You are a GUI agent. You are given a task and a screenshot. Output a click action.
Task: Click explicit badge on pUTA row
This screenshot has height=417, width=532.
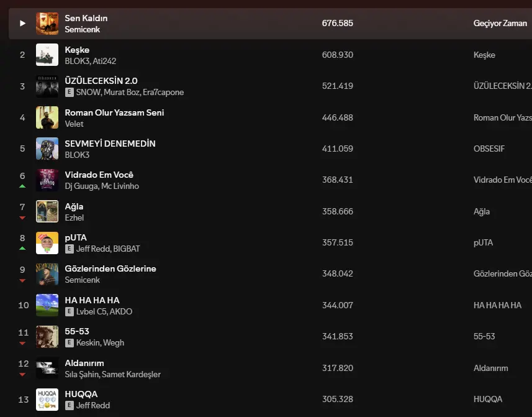click(69, 249)
